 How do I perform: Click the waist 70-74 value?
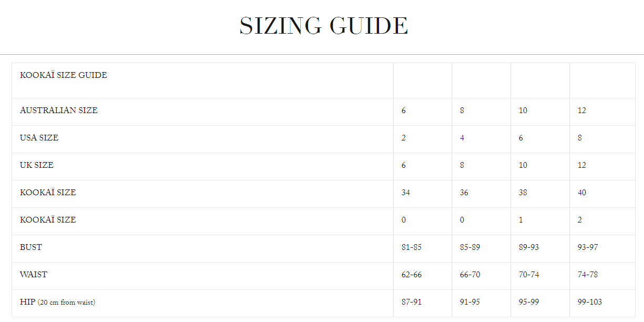tap(529, 275)
